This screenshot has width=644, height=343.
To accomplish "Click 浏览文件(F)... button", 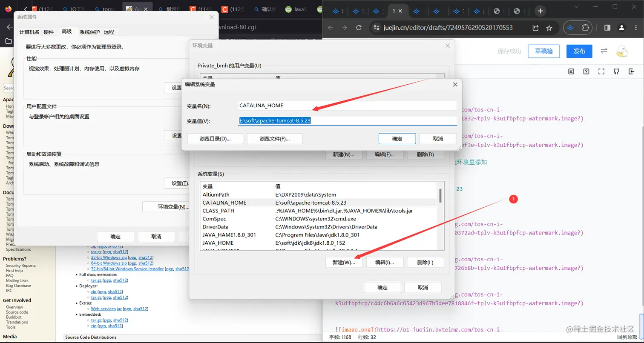I will (275, 139).
